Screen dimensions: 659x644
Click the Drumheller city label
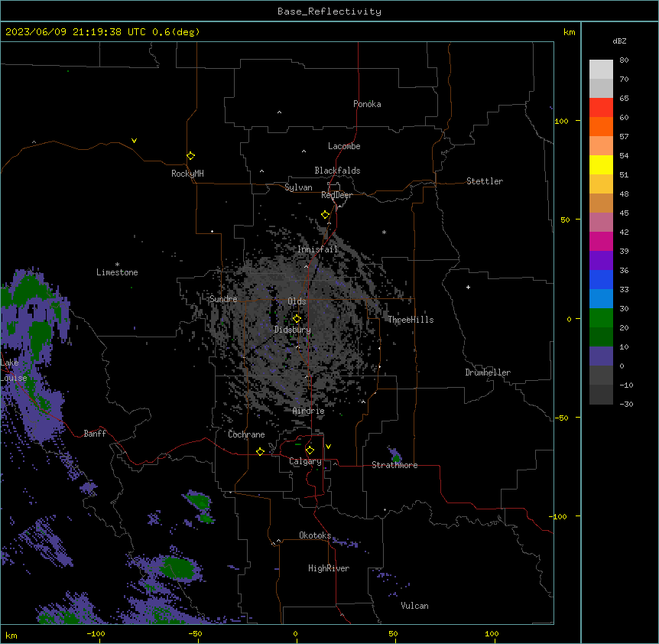click(488, 372)
